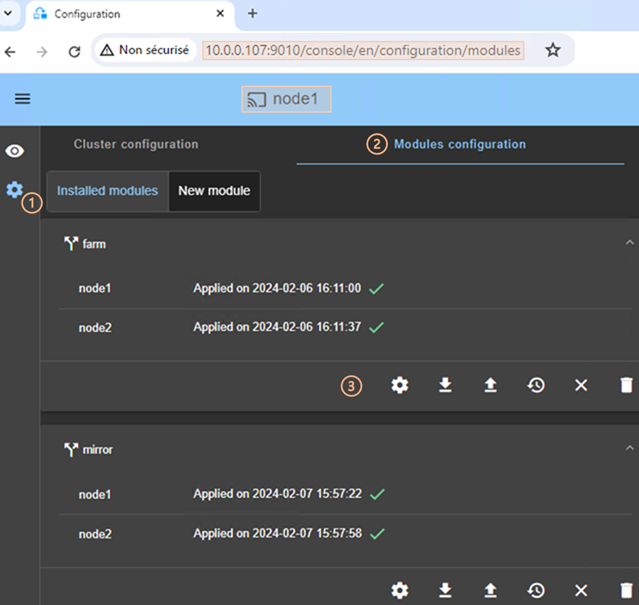Select the configuration gear in the sidebar
The height and width of the screenshot is (605, 639).
click(x=15, y=189)
